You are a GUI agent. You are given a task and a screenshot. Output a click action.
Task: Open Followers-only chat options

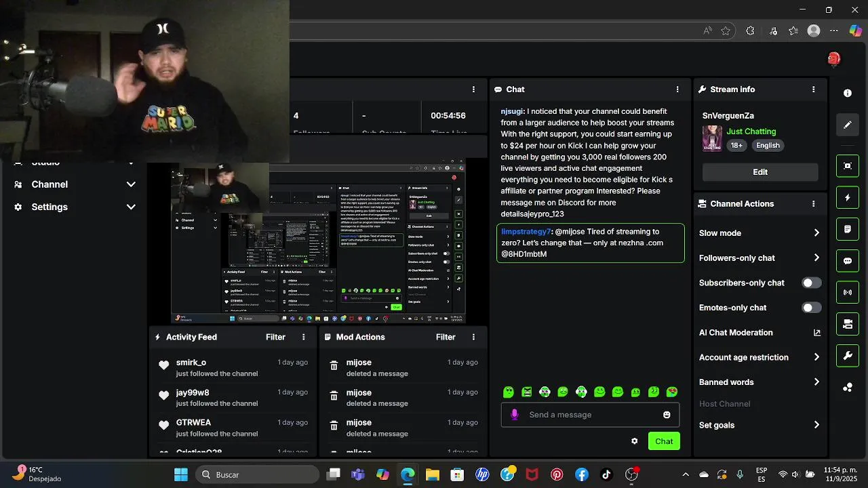tap(759, 258)
